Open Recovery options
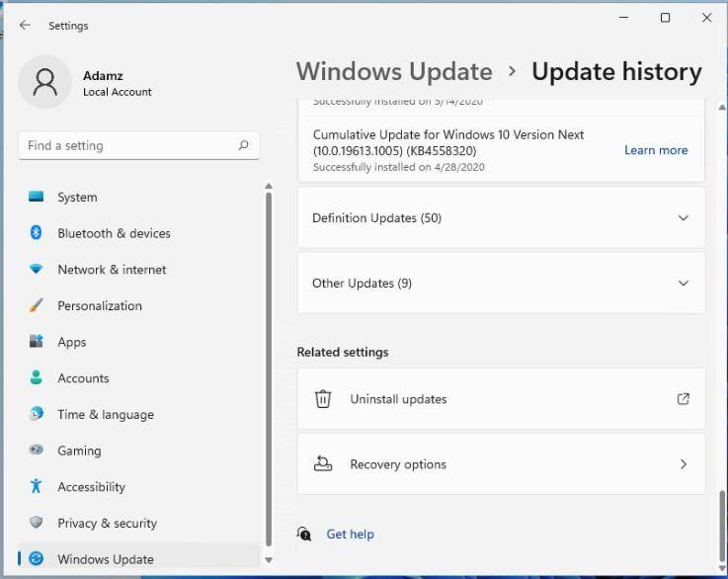Image resolution: width=728 pixels, height=579 pixels. (502, 463)
